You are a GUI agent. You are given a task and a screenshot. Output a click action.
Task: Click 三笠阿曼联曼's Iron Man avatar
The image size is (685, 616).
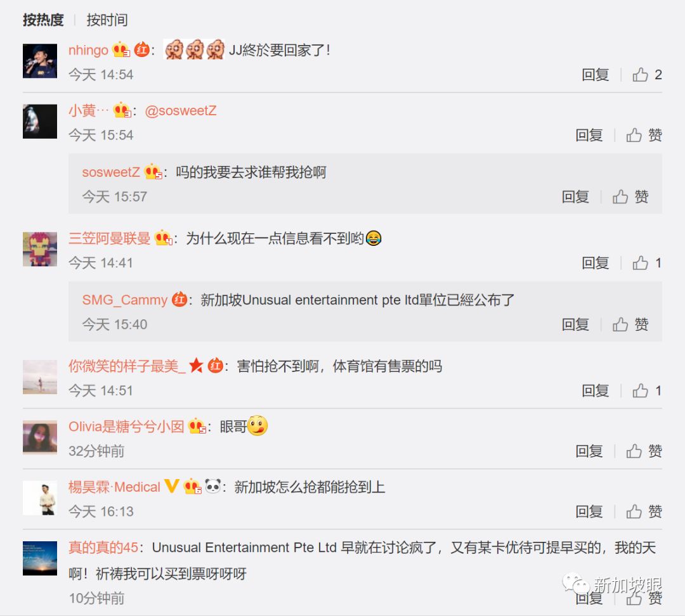click(x=40, y=249)
